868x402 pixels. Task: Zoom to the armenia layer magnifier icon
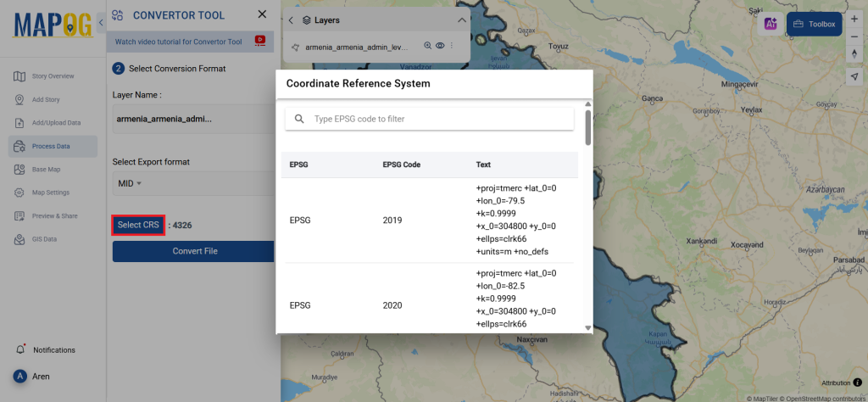(427, 46)
